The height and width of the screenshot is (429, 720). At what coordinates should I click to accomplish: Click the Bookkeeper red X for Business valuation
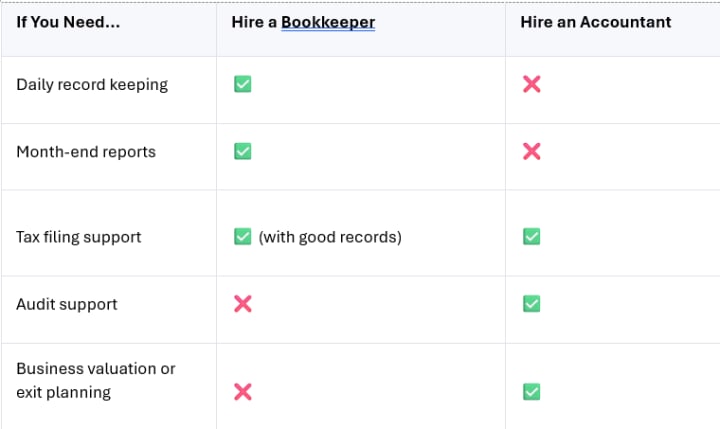pyautogui.click(x=242, y=392)
